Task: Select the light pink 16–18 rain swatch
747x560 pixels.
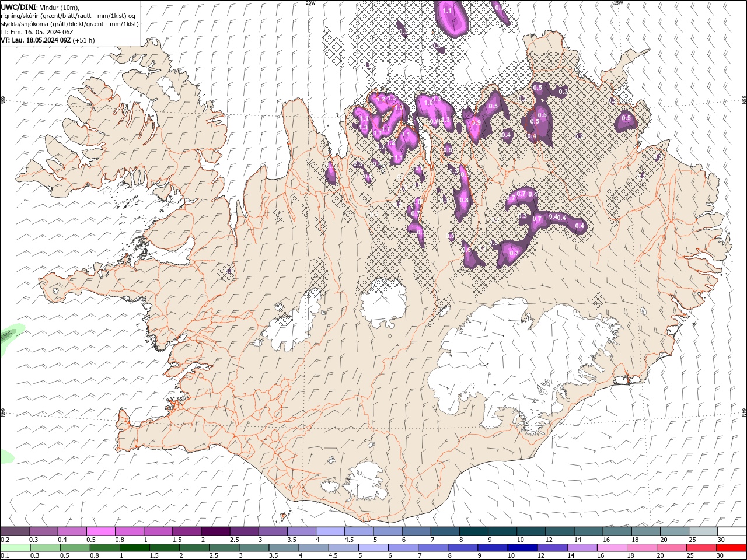Action: 612,548
